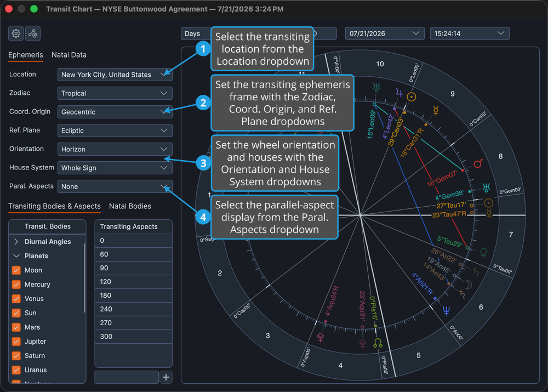Open the Location dropdown
The width and height of the screenshot is (548, 392).
[x=115, y=75]
